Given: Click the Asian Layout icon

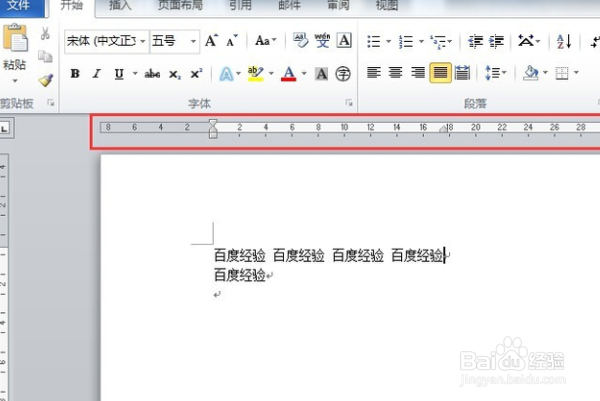Looking at the screenshot, I should click(x=526, y=40).
